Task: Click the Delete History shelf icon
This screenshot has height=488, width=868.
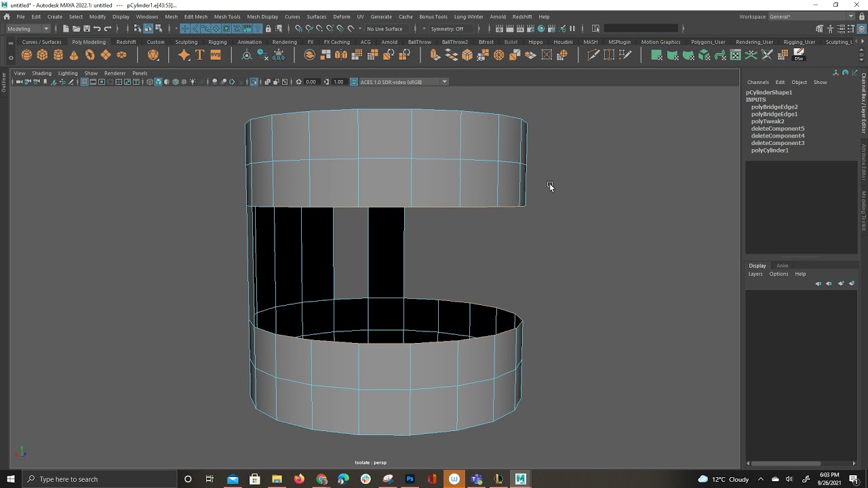Action: (x=262, y=55)
